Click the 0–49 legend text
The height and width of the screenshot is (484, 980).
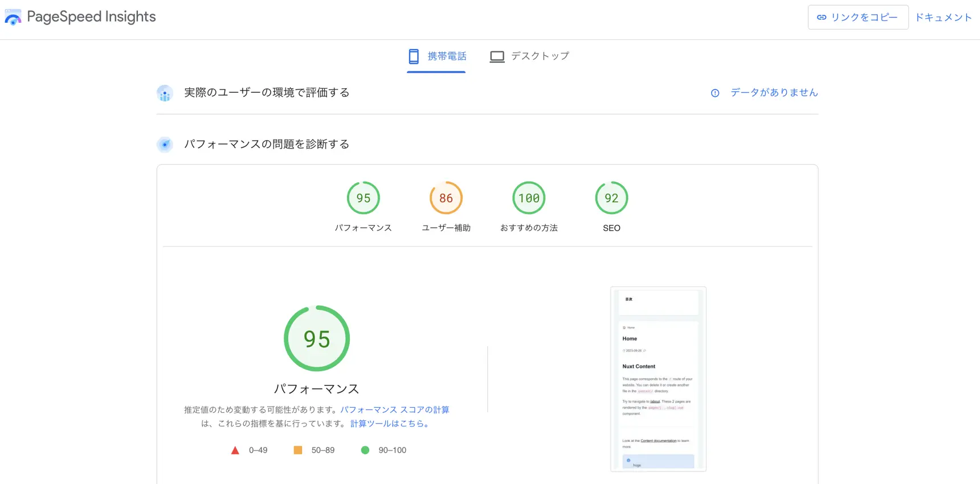click(x=258, y=450)
